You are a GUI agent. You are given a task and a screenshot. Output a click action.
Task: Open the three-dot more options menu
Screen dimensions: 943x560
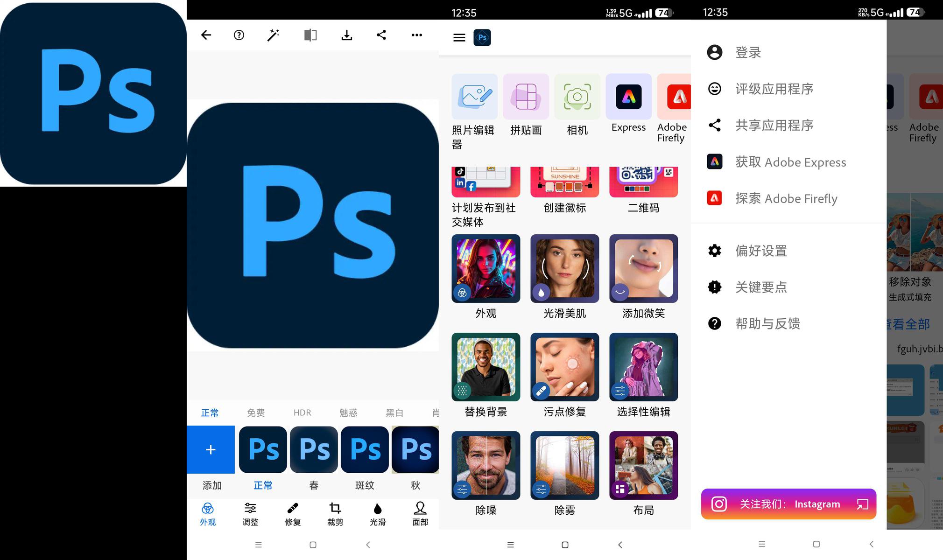coord(417,35)
